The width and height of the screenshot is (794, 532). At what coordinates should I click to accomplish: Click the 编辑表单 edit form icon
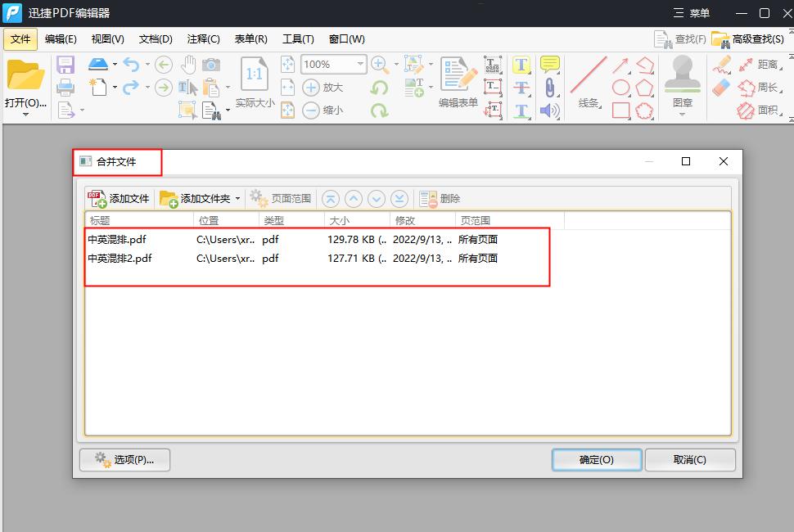(x=458, y=82)
